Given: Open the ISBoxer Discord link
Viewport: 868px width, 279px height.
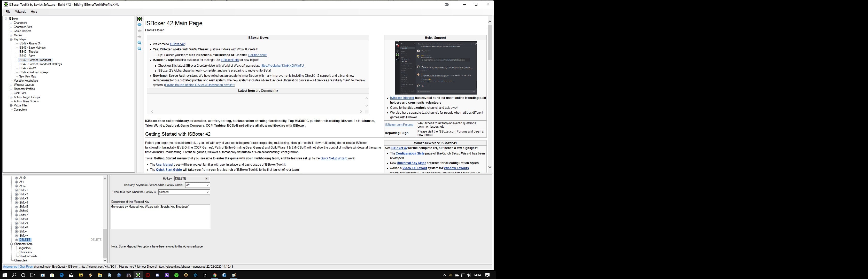Looking at the screenshot, I should coord(402,98).
